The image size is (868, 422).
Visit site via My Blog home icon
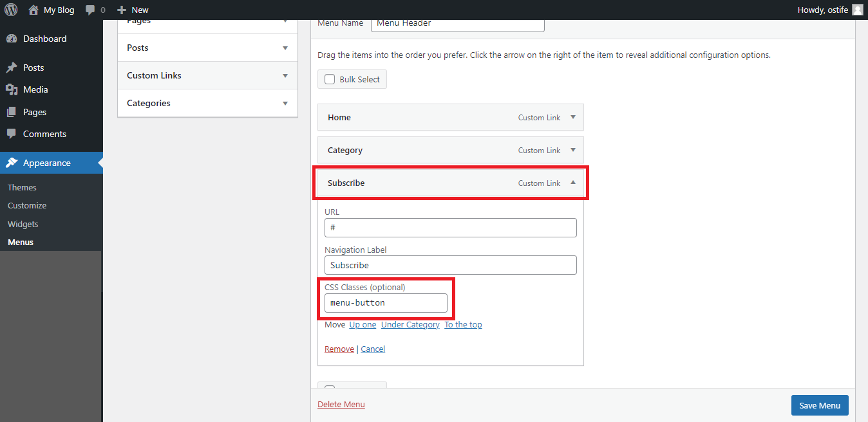pyautogui.click(x=33, y=10)
